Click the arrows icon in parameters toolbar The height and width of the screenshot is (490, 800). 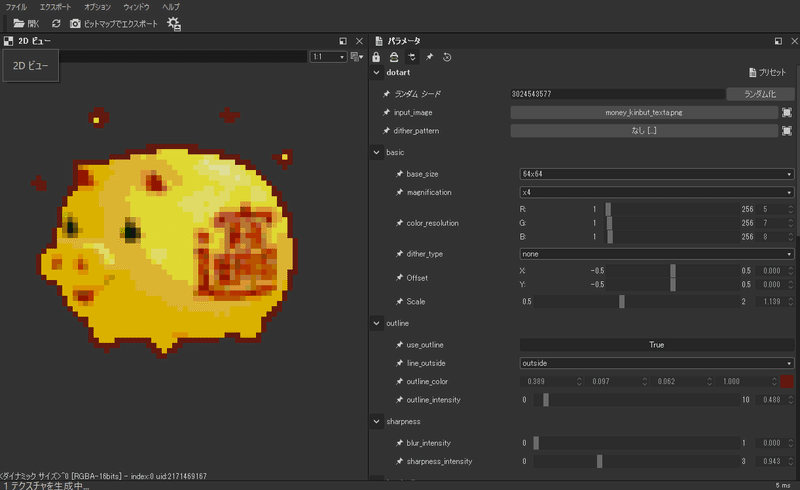tap(412, 57)
